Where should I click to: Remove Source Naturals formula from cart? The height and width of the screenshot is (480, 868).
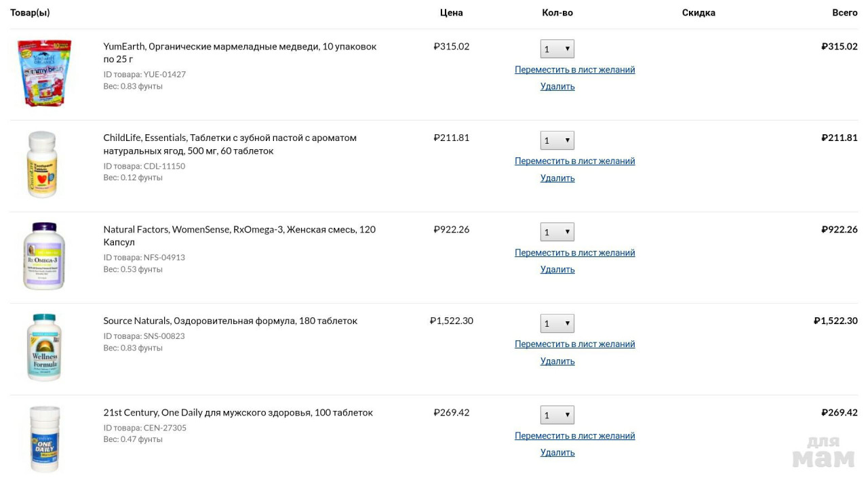click(x=557, y=361)
